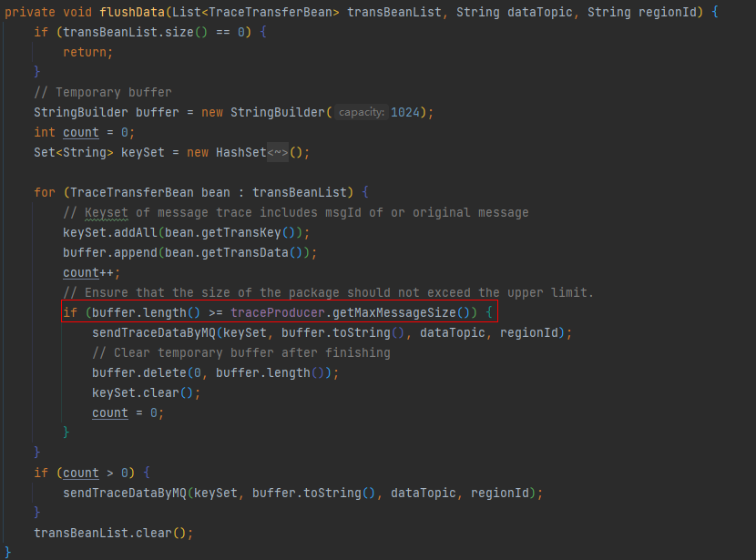This screenshot has height=560, width=756.
Task: Click getMaxMessageSize() method call
Action: [x=401, y=312]
